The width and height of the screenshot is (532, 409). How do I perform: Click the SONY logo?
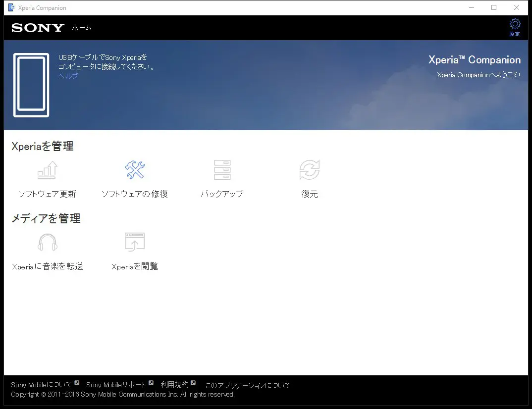(x=38, y=27)
